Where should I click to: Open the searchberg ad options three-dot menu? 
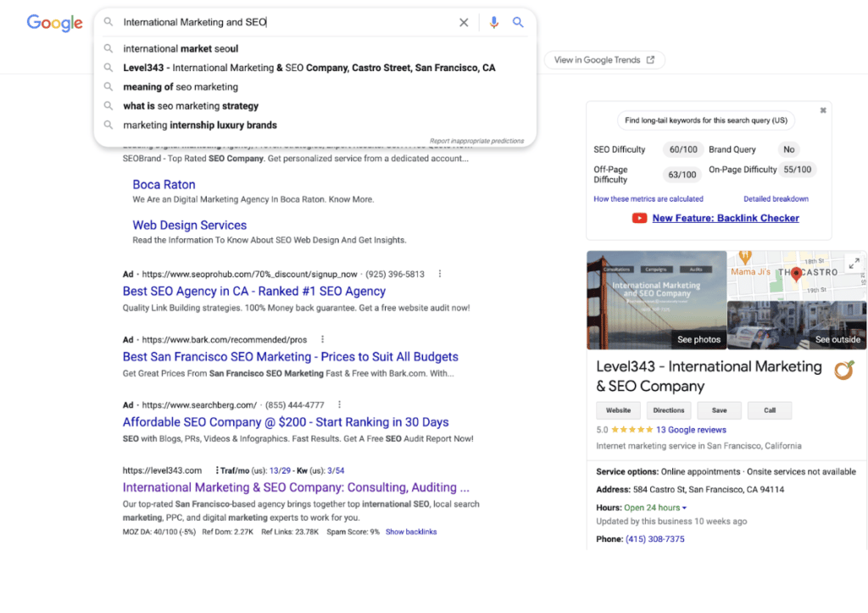339,404
